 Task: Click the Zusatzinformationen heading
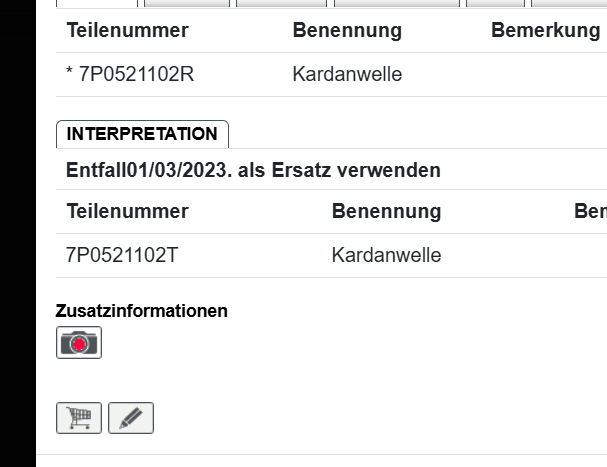tap(141, 311)
